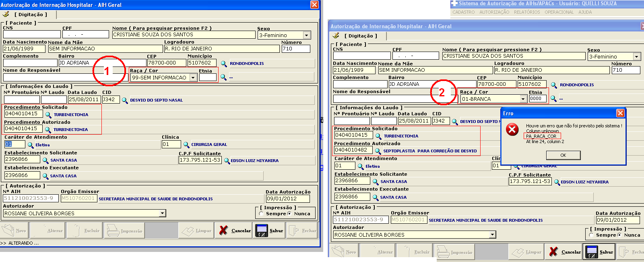
Task: Open Raça / Cor dropdown showing 99-SEM INFORMACAO
Action: [x=193, y=77]
